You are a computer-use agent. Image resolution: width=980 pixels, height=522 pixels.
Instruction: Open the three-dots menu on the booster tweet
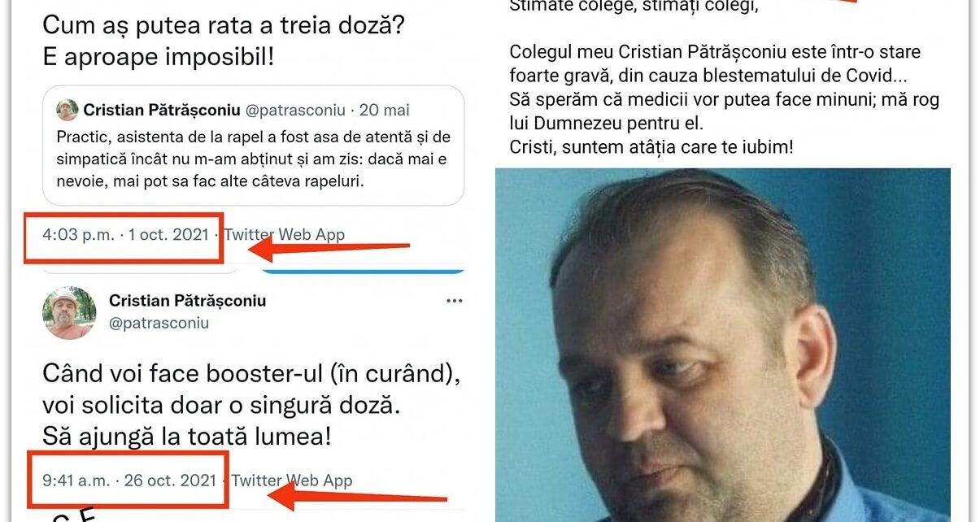(x=454, y=302)
